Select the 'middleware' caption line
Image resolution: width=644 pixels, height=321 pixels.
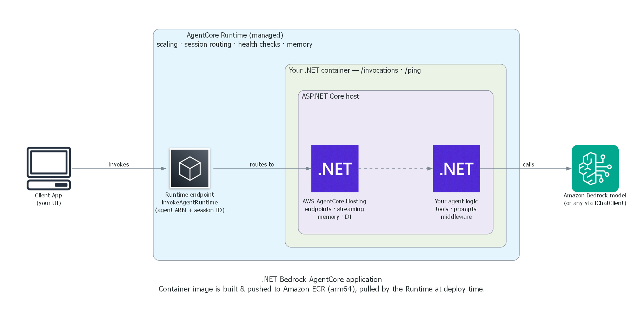[456, 217]
